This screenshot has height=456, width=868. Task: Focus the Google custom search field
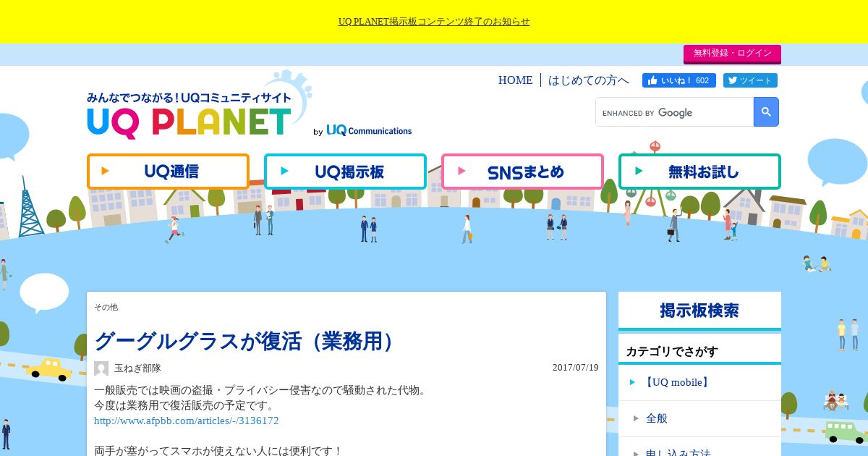tap(674, 112)
